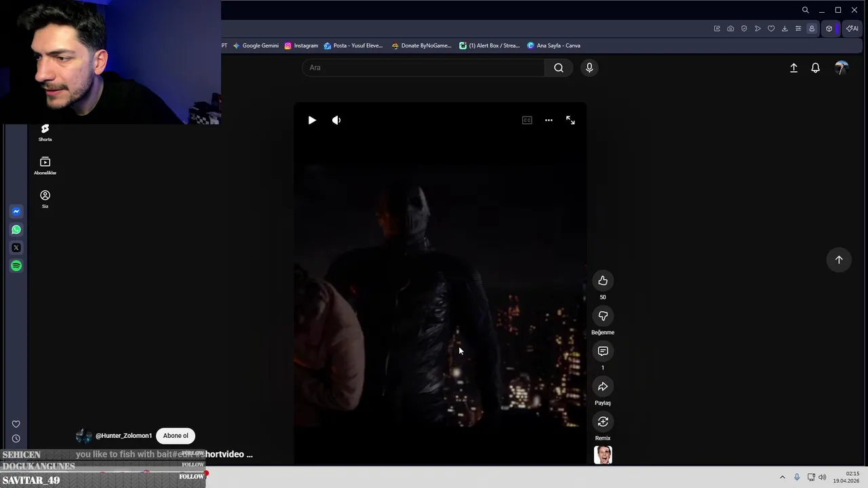Remix this Short

point(603,422)
